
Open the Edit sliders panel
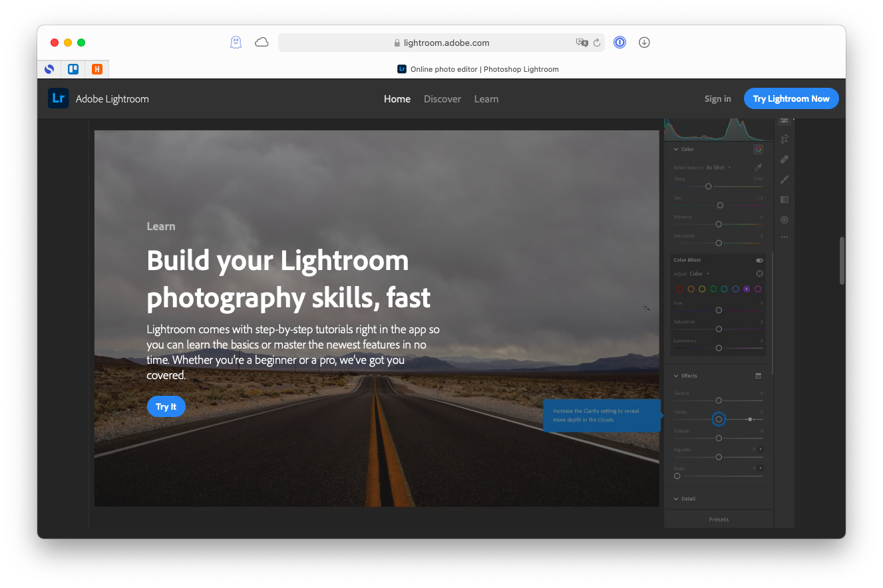[784, 120]
